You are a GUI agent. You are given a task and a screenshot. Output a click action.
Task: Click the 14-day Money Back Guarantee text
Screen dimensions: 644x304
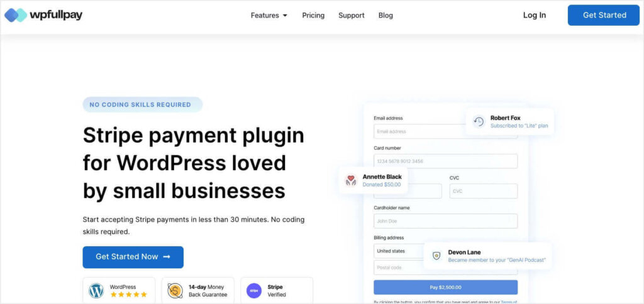point(208,291)
